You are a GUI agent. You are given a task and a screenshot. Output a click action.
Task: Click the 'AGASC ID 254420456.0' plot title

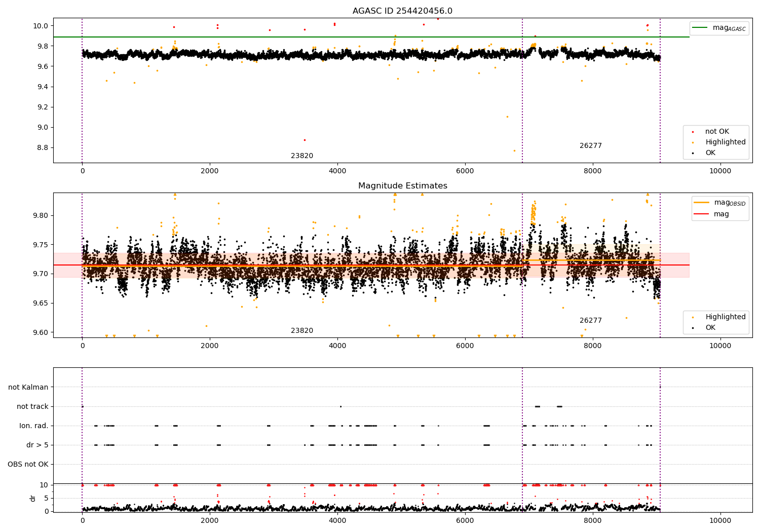(403, 11)
